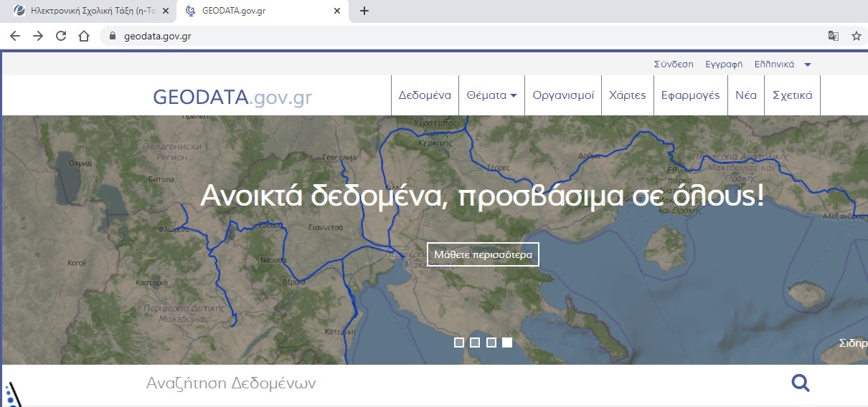Viewport: 868px width, 407px height.
Task: Focus the Αναζήτηση Δεδομένων search field
Action: coord(459,383)
